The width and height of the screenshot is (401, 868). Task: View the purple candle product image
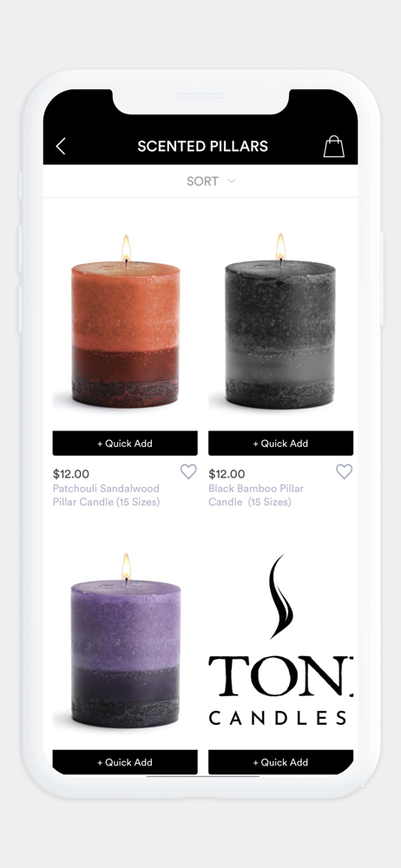click(125, 640)
